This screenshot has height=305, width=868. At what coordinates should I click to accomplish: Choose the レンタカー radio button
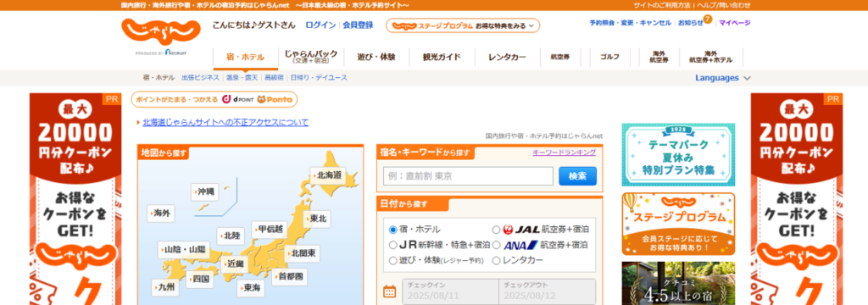click(496, 260)
